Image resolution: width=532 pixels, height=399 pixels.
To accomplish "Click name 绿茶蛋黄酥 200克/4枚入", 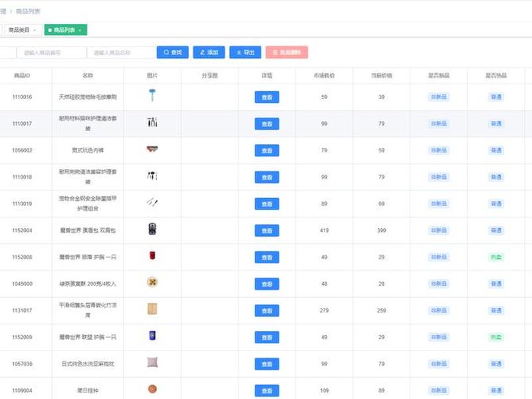I will [88, 284].
